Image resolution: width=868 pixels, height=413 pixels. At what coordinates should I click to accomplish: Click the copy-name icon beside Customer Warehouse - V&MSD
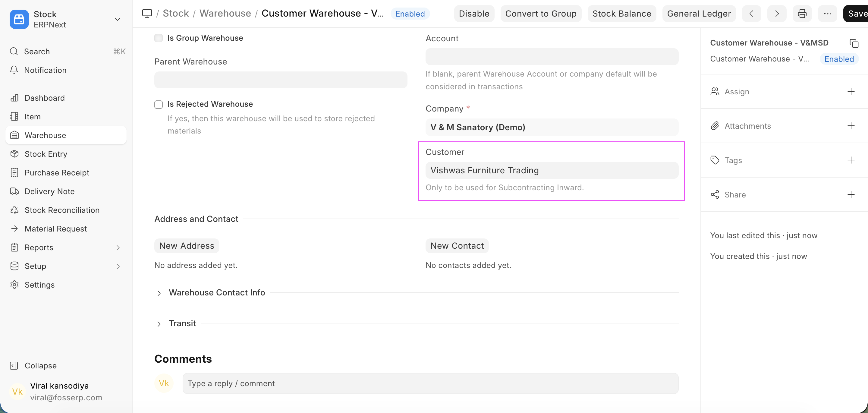pos(854,43)
